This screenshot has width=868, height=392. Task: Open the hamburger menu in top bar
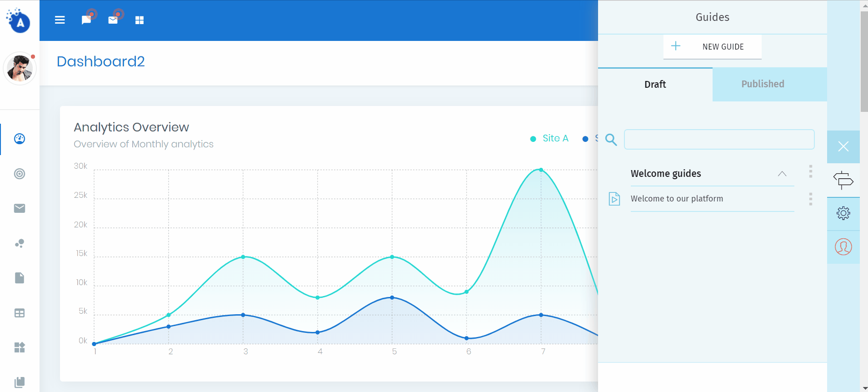(x=60, y=20)
